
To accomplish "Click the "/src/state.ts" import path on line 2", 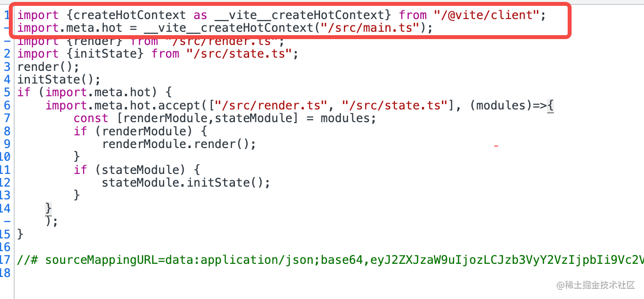I will pyautogui.click(x=239, y=54).
